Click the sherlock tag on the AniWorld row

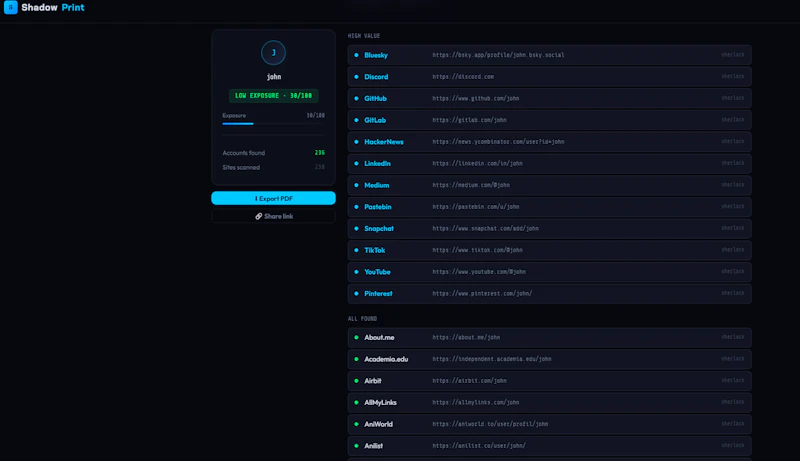[x=733, y=424]
